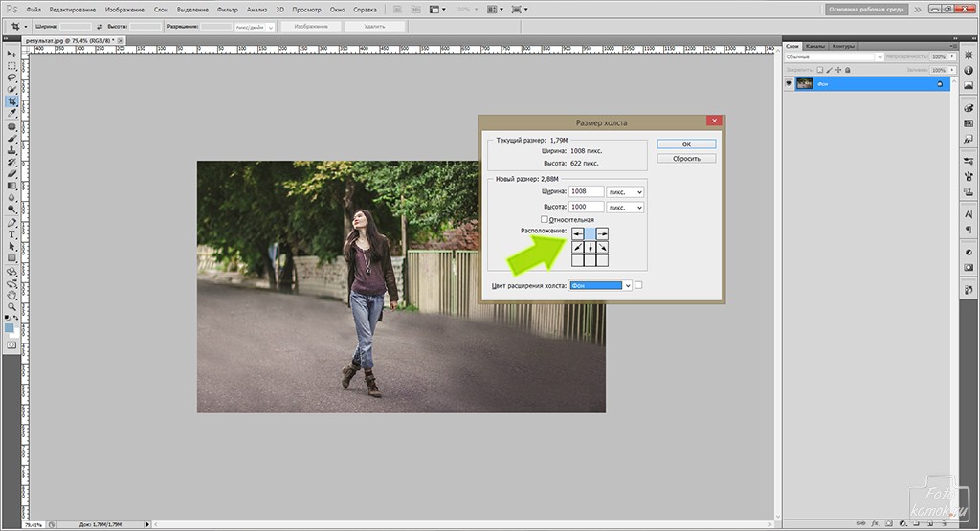Open resolution units dropdown in options bar
The image size is (980, 531).
point(255,27)
